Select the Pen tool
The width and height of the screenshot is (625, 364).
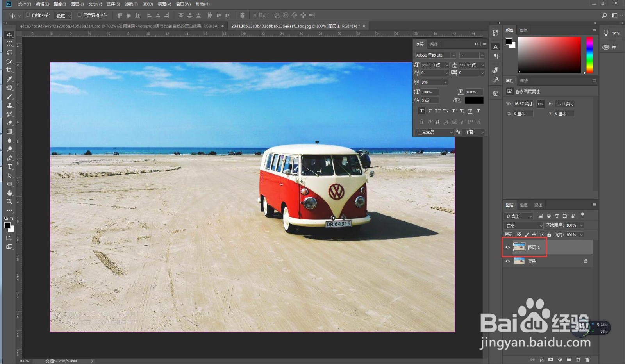tap(9, 158)
